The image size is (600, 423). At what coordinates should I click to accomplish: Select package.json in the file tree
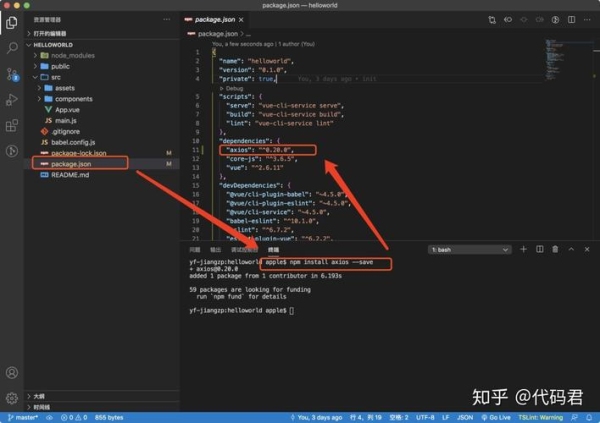(x=71, y=164)
